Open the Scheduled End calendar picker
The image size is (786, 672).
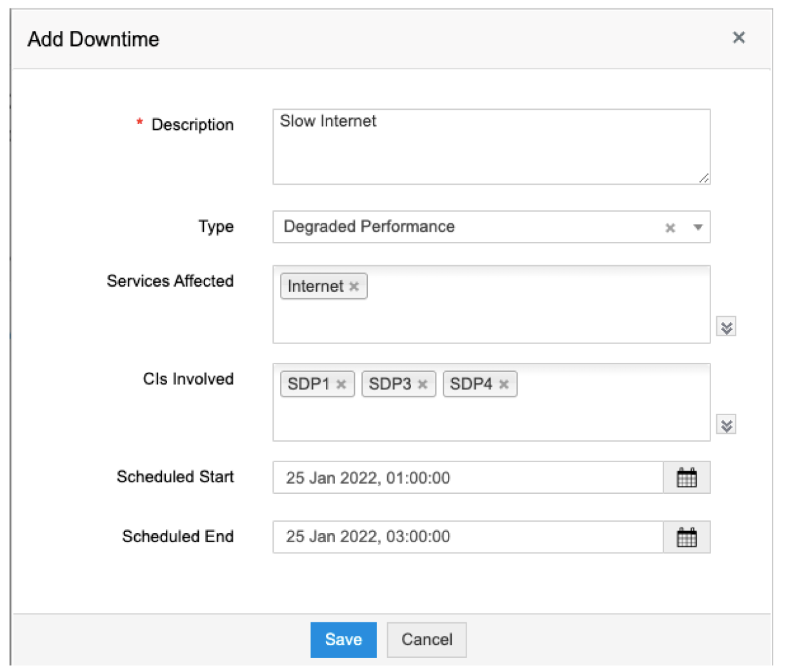click(x=687, y=537)
